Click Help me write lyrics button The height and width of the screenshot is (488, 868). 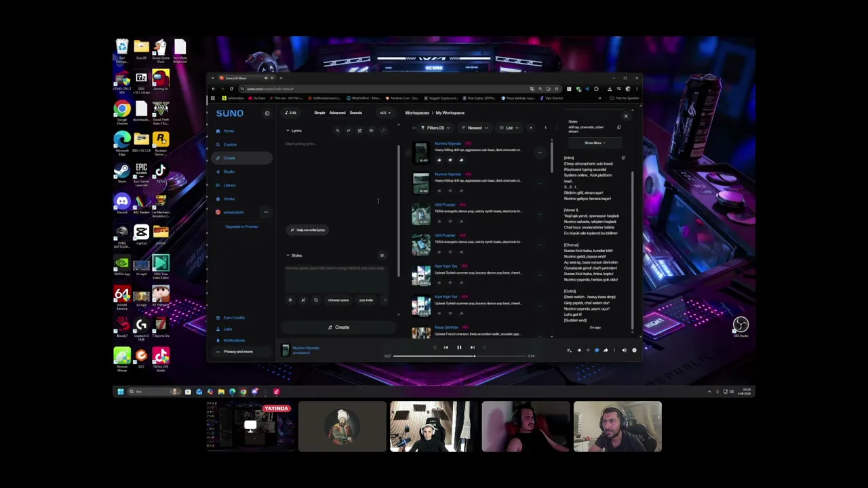309,230
